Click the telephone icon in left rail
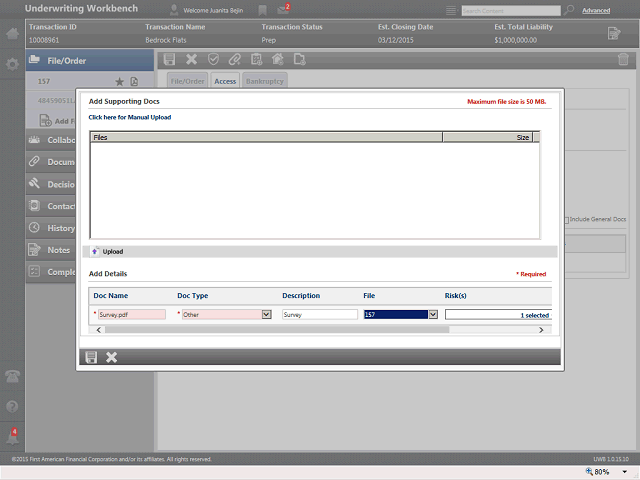Screen dimensions: 640x480 tap(12, 376)
